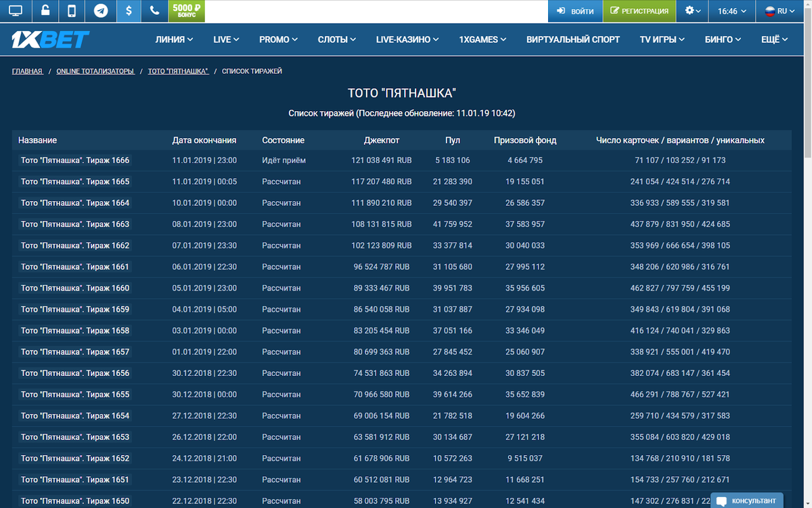The image size is (812, 508).
Task: Click the 1XBET logo
Action: 51,39
